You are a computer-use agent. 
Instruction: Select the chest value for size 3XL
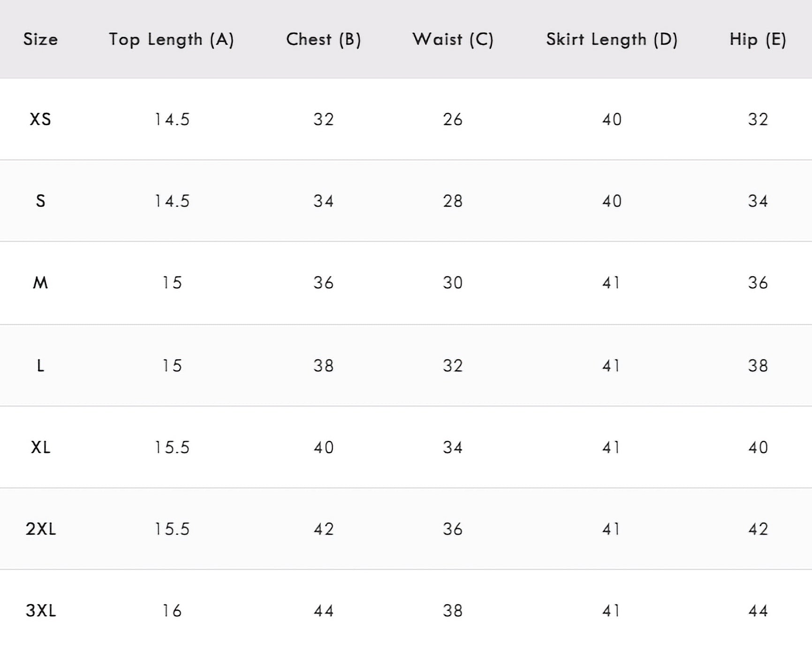pyautogui.click(x=324, y=611)
